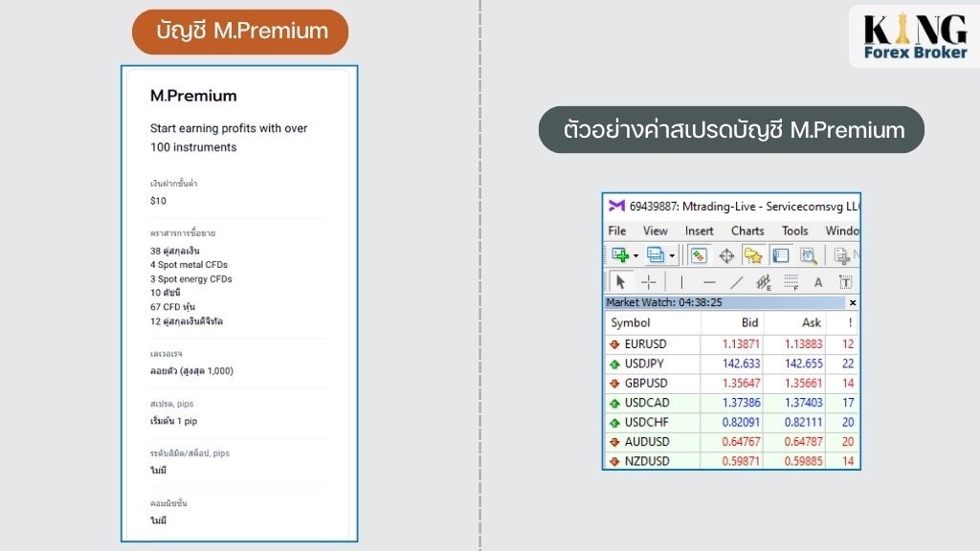Toggle the Market Watch toolbar icon
The width and height of the screenshot is (980, 551).
tap(698, 254)
